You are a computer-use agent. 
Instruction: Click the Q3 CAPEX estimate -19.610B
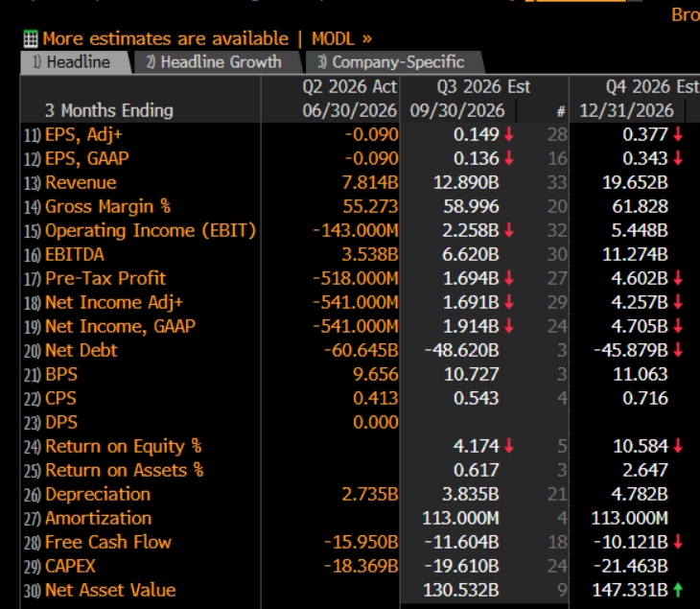click(462, 566)
